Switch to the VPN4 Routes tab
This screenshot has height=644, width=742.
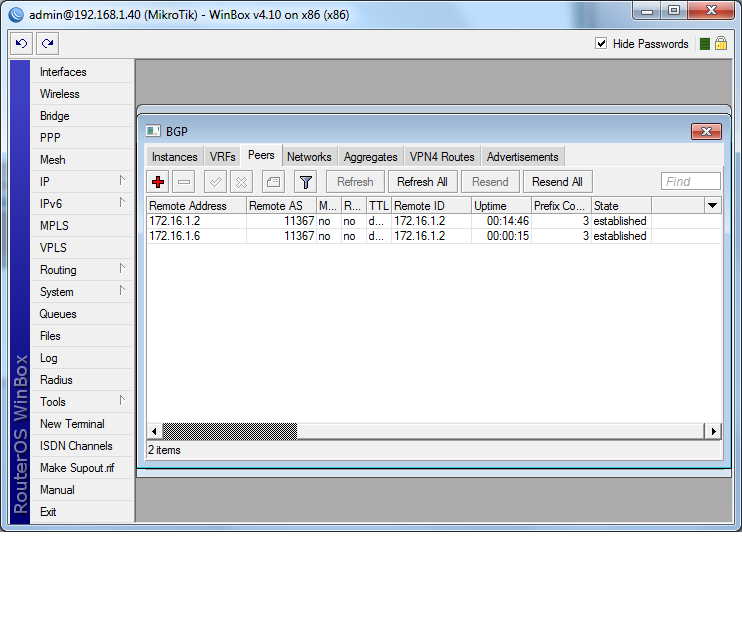click(x=442, y=157)
